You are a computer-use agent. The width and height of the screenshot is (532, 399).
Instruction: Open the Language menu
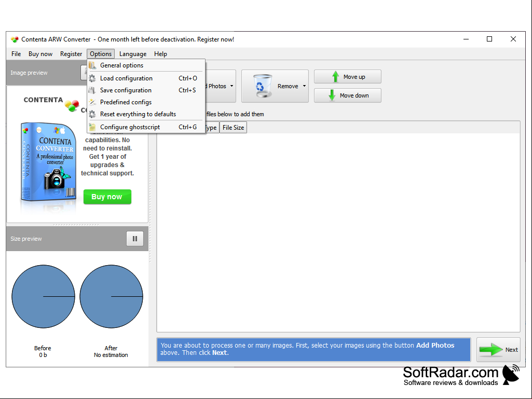(133, 54)
